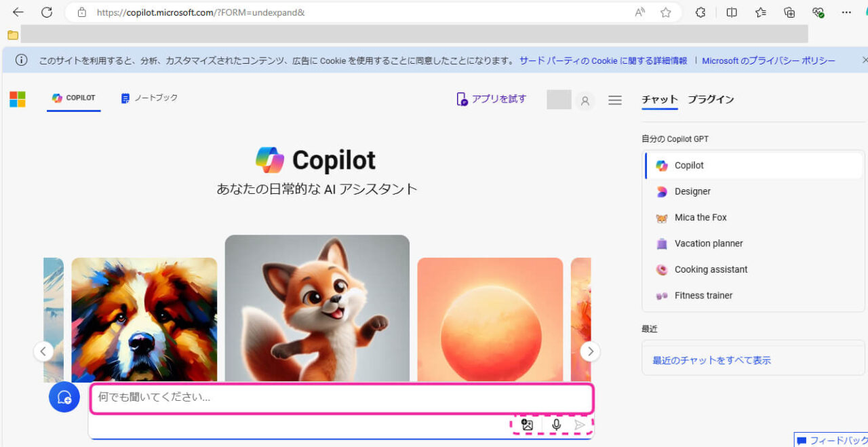868x447 pixels.
Task: Click the browser address bar URL
Action: click(x=201, y=12)
